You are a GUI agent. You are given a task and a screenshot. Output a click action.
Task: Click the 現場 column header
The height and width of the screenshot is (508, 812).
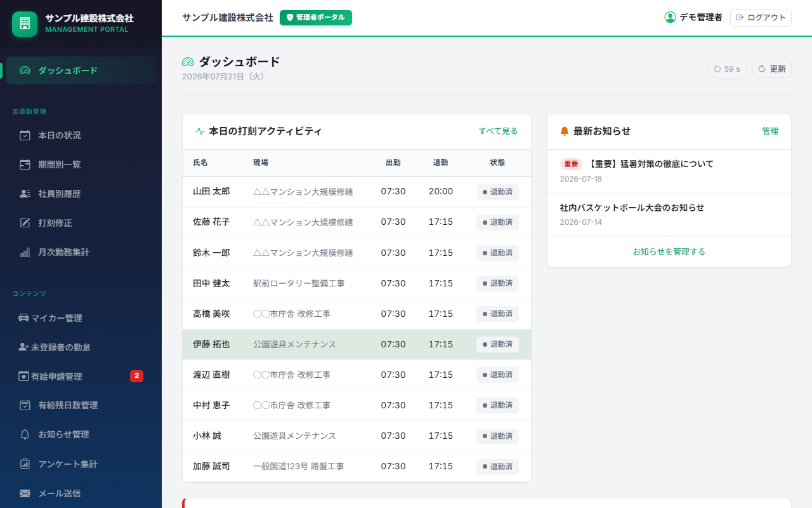(261, 163)
